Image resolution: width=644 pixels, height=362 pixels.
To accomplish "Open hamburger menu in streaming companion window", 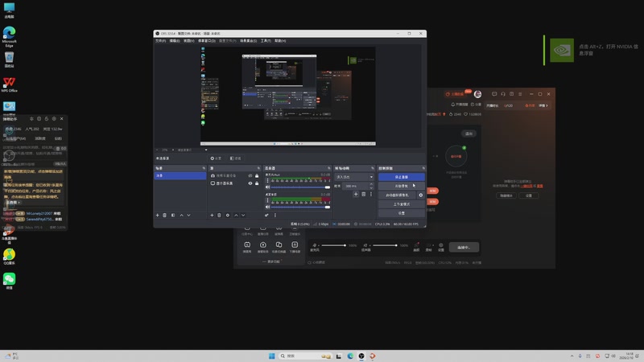I will (x=520, y=94).
